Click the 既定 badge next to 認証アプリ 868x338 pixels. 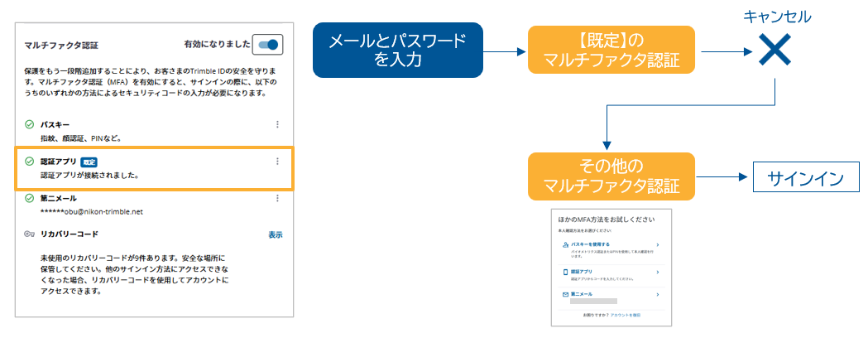89,162
